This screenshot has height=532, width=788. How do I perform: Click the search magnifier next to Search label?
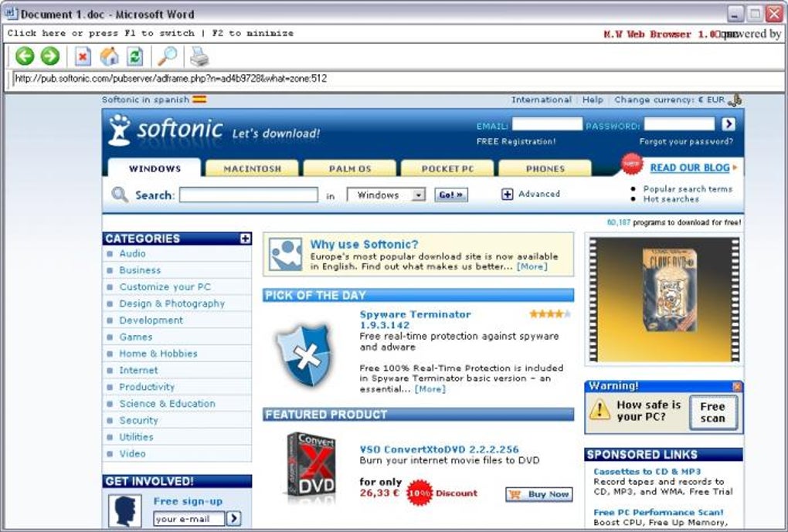[x=120, y=195]
